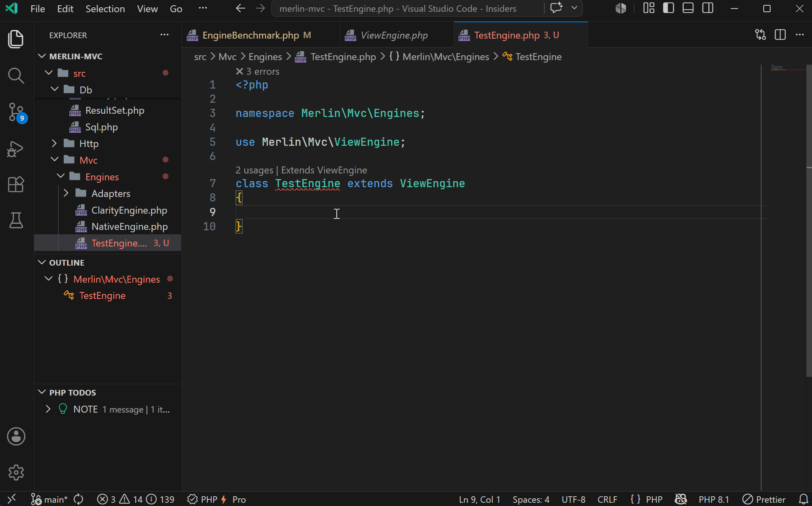Open the Run and Debug view

click(16, 149)
